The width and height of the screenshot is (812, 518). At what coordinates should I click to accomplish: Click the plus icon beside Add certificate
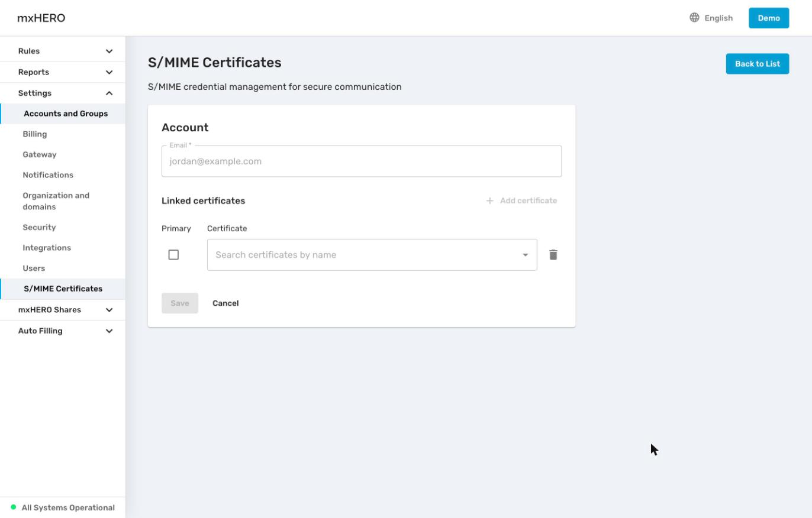pos(489,200)
